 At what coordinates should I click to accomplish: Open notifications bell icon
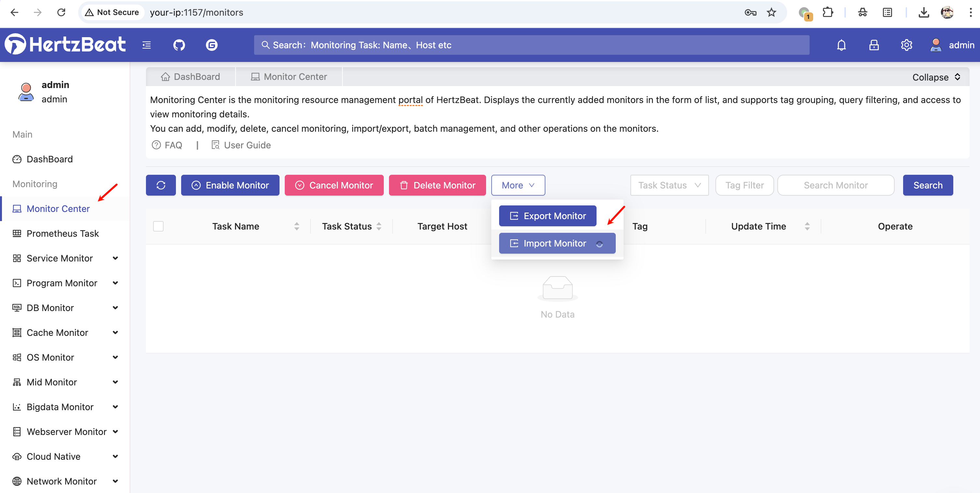pos(841,45)
